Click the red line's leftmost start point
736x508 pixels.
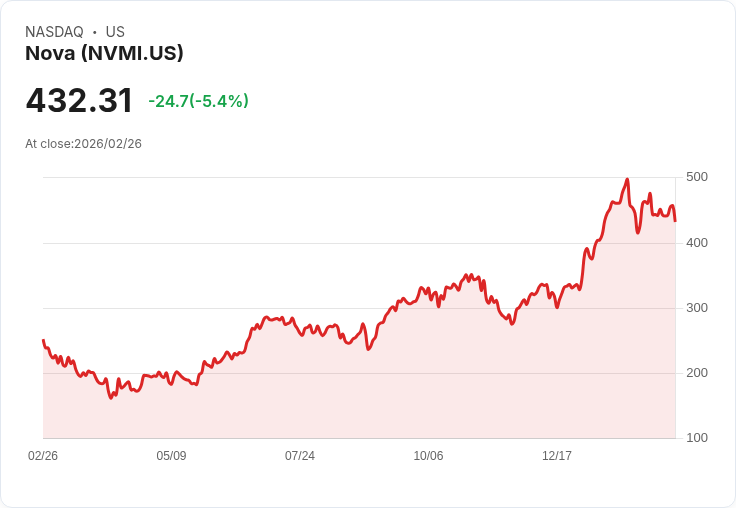(x=43, y=340)
